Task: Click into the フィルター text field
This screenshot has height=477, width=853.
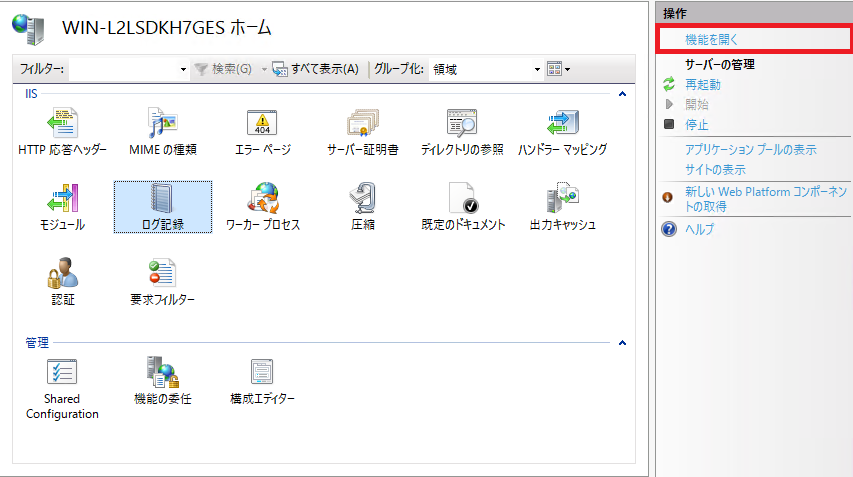Action: click(124, 69)
